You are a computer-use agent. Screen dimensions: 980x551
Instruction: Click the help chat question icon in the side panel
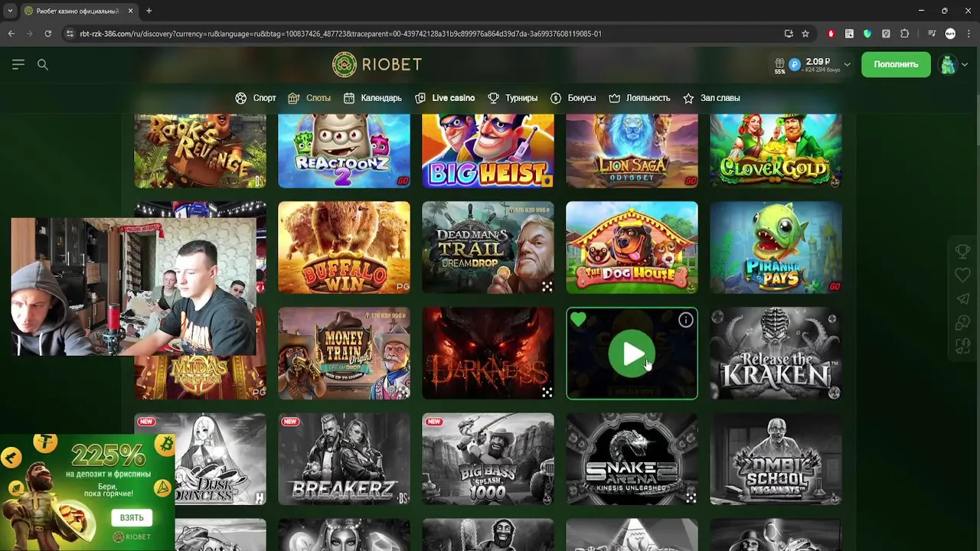962,322
